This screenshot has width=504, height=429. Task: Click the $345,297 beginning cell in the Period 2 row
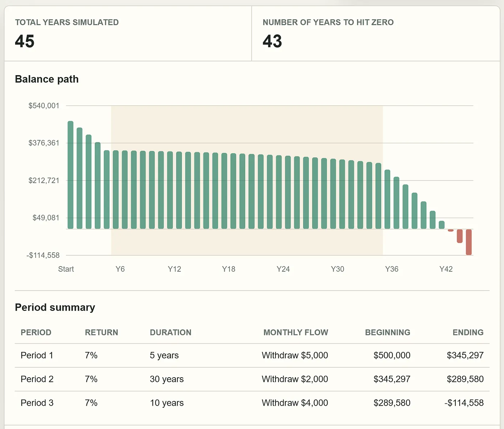[x=392, y=379]
